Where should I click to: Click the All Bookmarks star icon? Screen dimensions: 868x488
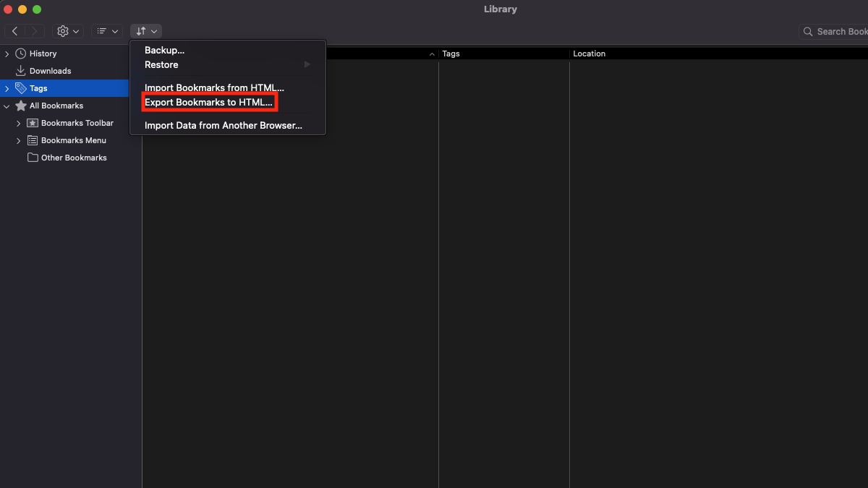(x=21, y=106)
